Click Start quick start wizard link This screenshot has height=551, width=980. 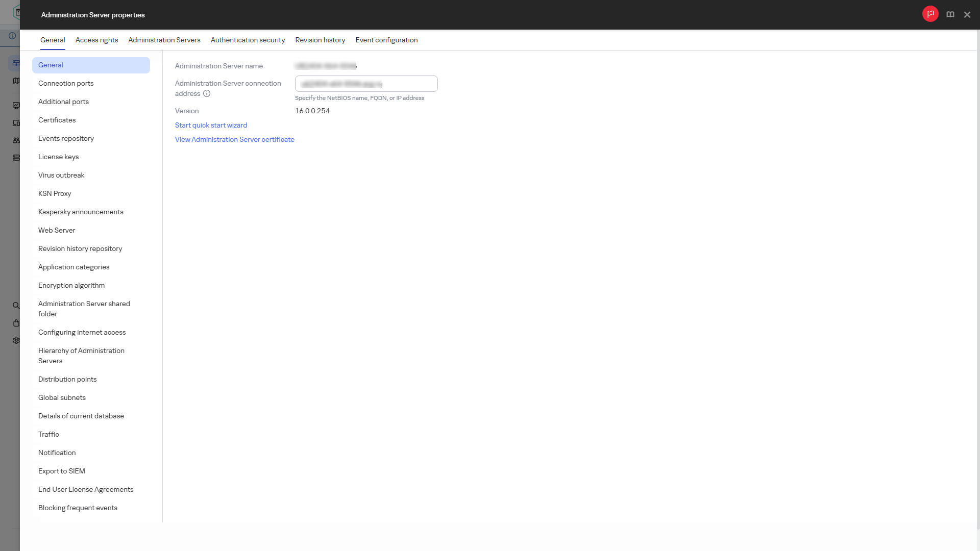(211, 126)
